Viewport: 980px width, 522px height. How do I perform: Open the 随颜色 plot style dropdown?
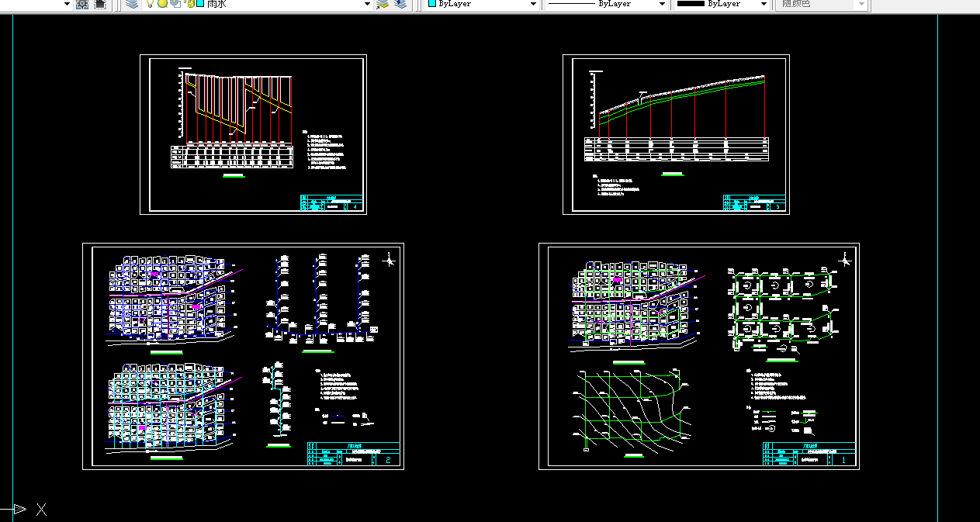(x=861, y=4)
